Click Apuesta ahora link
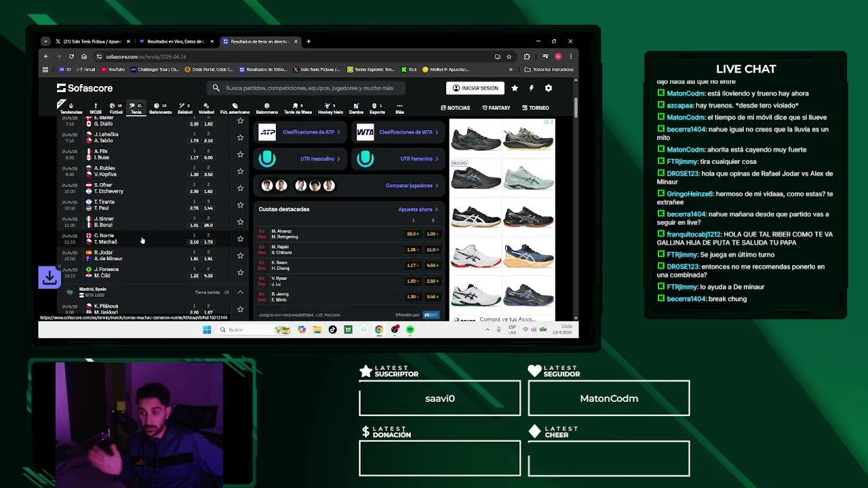Viewport: 868px width, 488px height. pos(418,209)
